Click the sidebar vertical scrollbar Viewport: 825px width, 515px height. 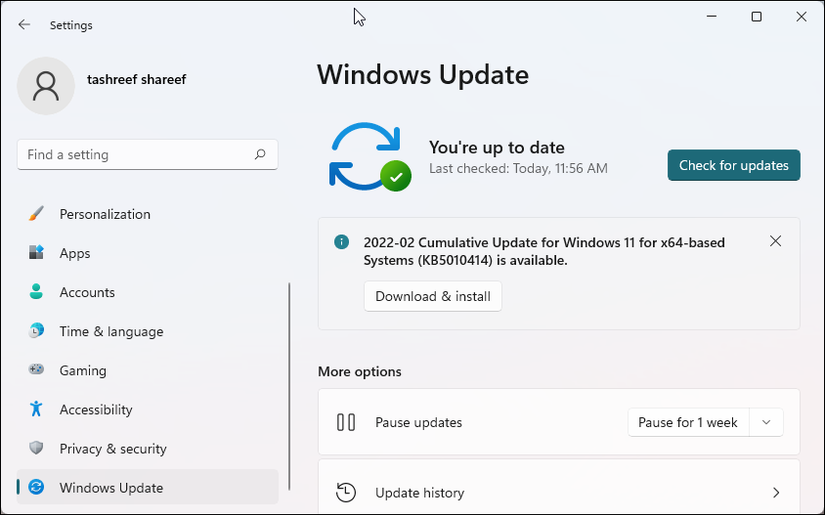289,385
